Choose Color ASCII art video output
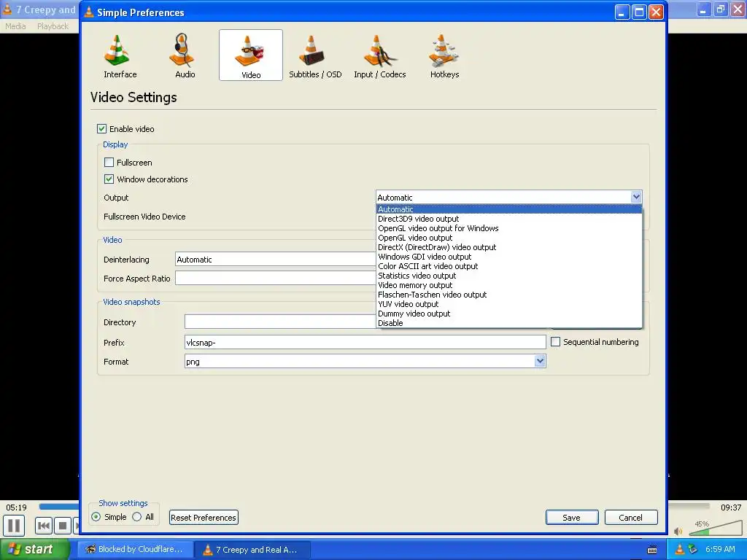 coord(508,266)
